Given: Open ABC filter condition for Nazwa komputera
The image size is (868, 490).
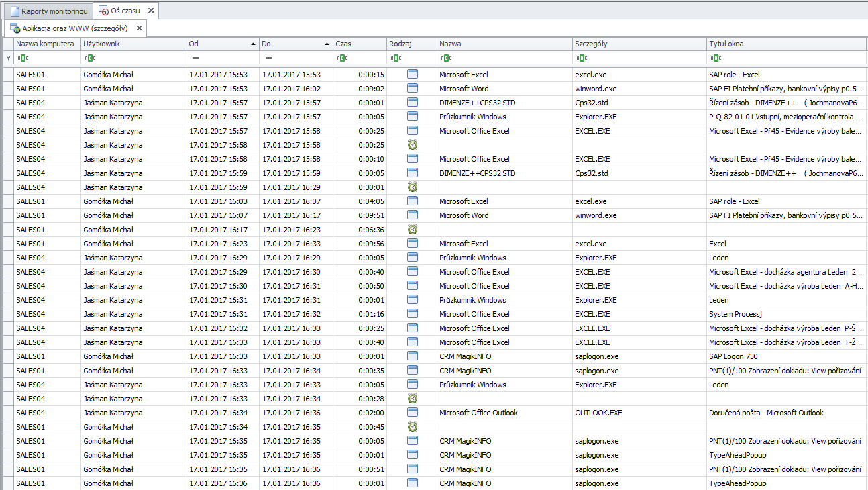Looking at the screenshot, I should click(22, 58).
